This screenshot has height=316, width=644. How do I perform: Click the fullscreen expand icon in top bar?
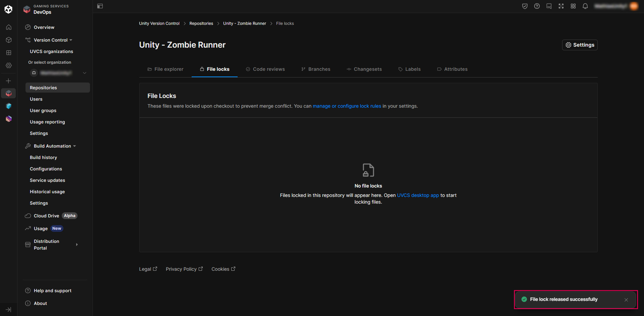pos(561,6)
